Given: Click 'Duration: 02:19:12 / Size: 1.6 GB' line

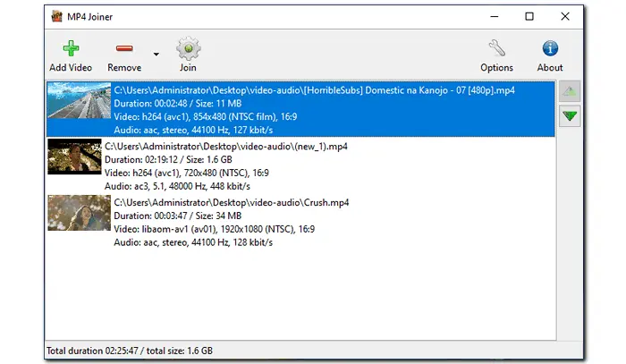Looking at the screenshot, I should 168,160.
